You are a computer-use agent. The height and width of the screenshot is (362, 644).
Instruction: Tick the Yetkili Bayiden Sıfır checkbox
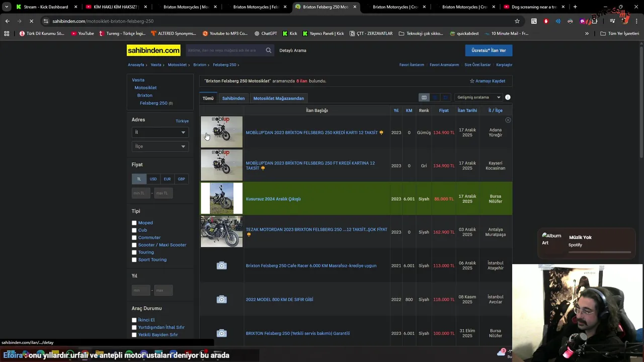point(134,335)
